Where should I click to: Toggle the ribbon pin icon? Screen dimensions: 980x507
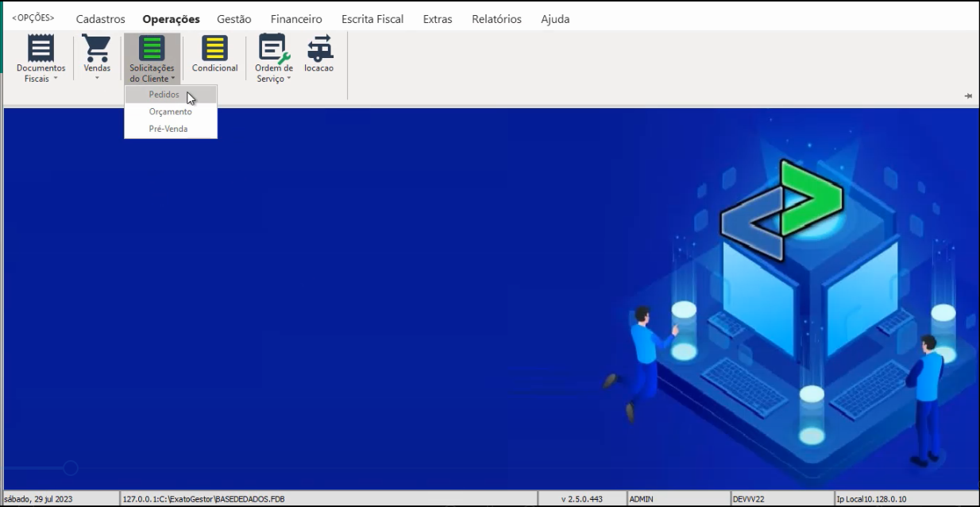coord(968,96)
